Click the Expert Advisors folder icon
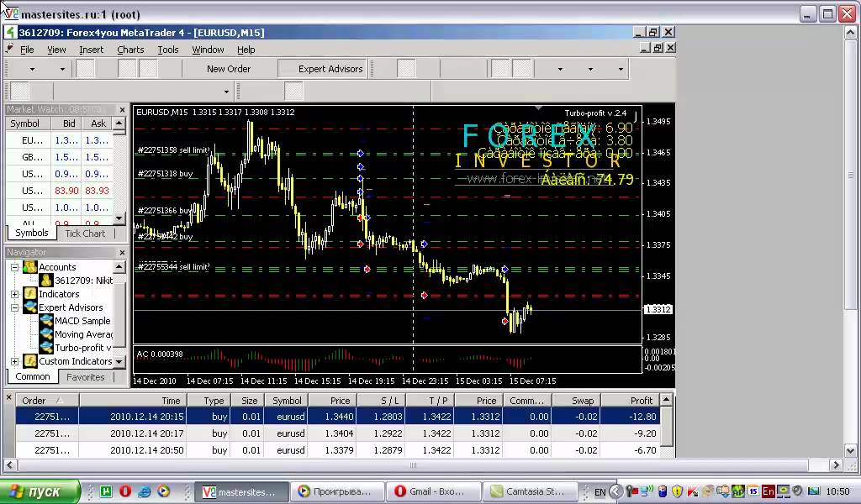The height and width of the screenshot is (504, 861). (29, 307)
